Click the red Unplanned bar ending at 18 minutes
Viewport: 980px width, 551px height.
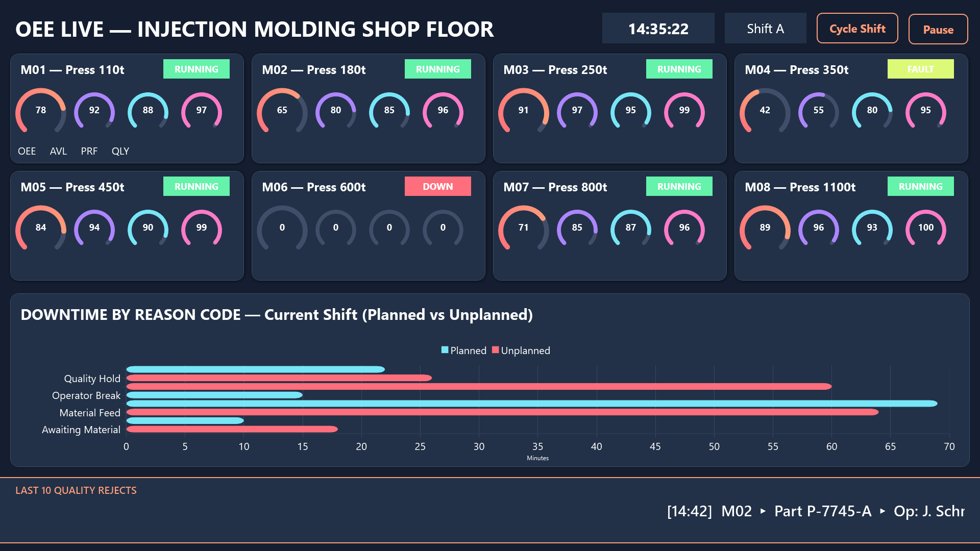pyautogui.click(x=232, y=429)
